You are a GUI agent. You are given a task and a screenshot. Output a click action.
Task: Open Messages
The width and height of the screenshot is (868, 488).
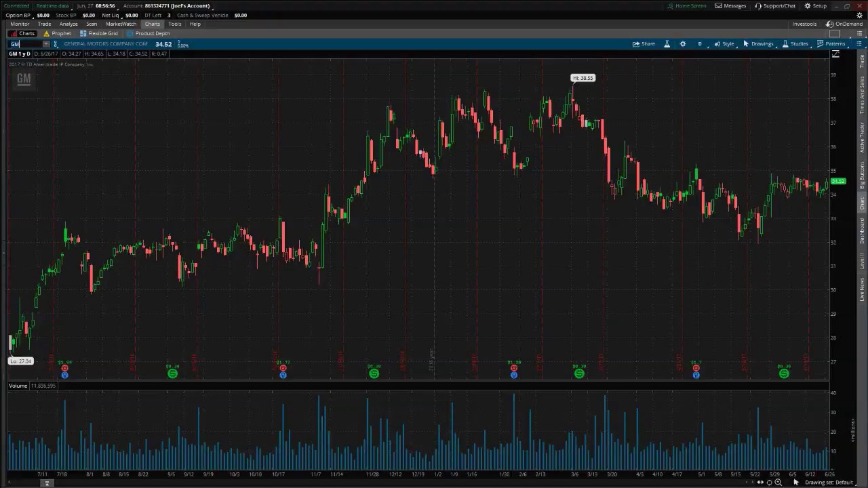(x=731, y=6)
